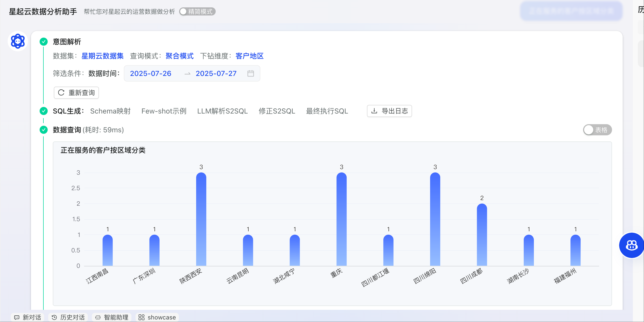This screenshot has height=322, width=644.
Task: Toggle the 表格 view switch
Action: pos(597,130)
